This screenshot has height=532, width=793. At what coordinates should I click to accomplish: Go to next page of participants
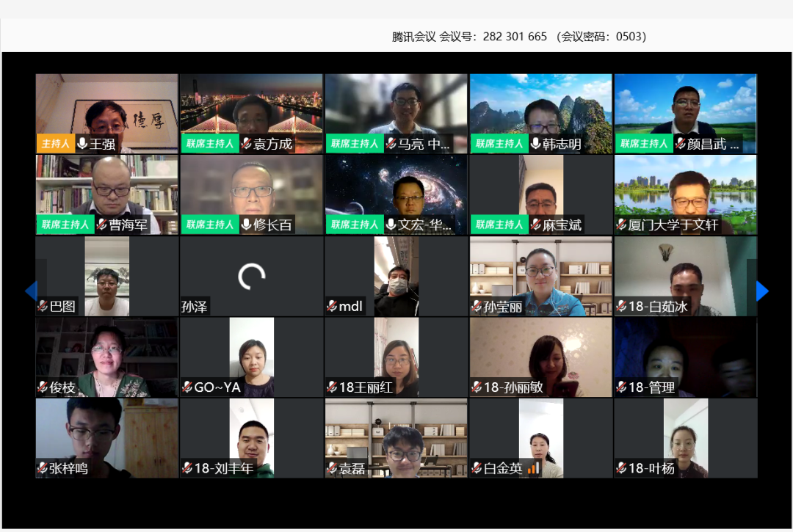pos(761,291)
